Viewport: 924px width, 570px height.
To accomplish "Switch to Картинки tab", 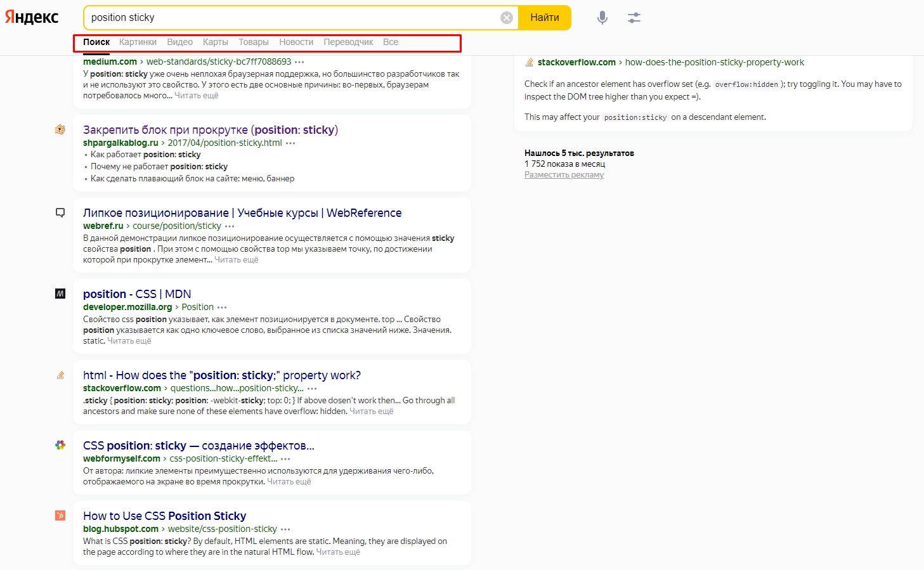I will coord(138,42).
